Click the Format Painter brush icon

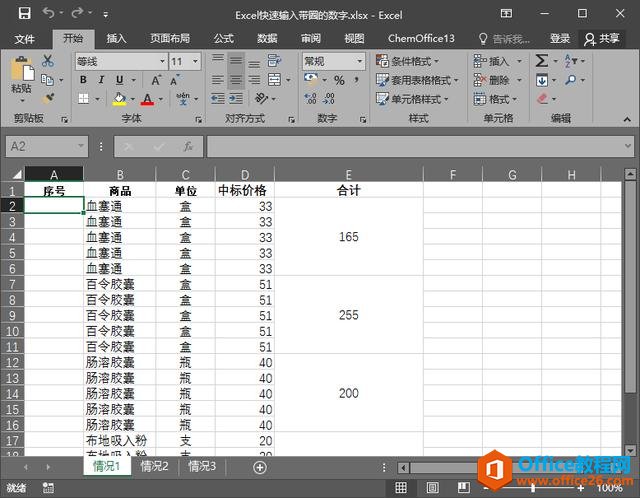click(x=48, y=99)
